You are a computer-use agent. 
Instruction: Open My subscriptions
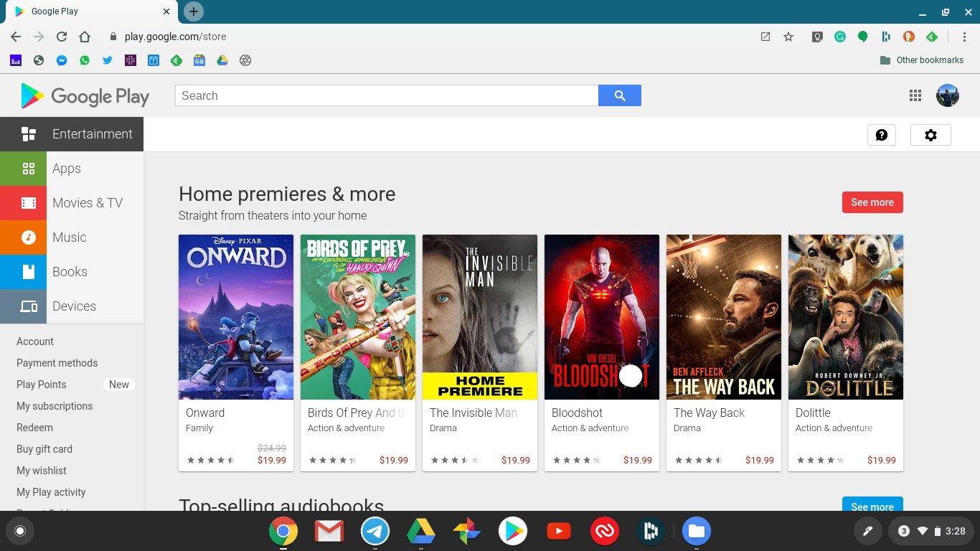[x=55, y=406]
